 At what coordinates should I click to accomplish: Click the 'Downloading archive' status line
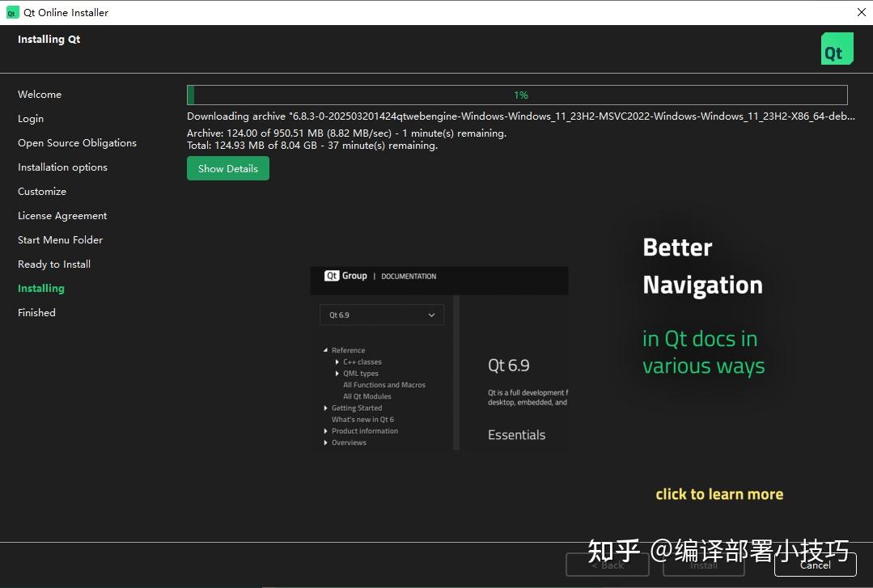tap(520, 116)
